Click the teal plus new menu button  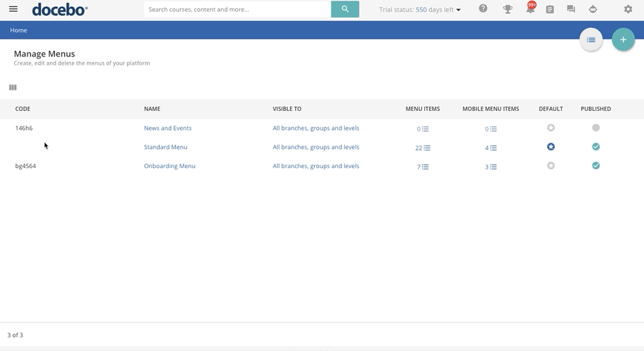623,40
